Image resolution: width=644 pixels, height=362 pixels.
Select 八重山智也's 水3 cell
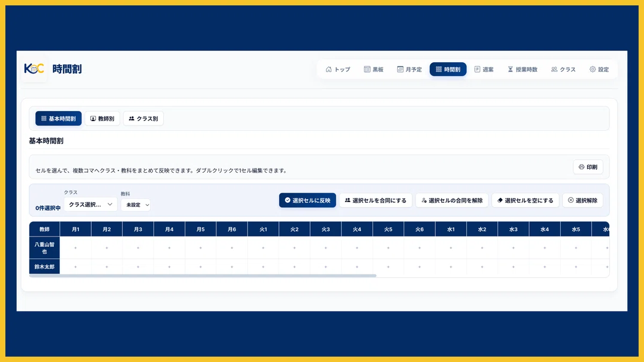click(513, 248)
